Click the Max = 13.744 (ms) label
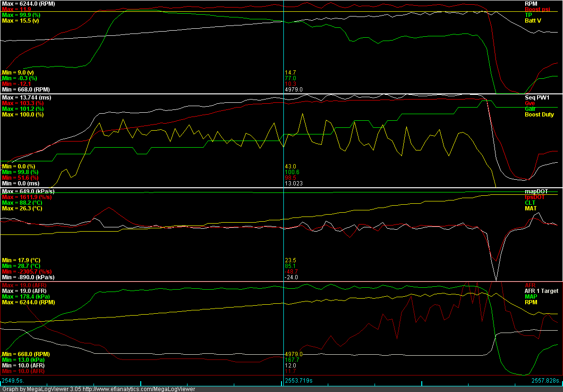563x392 pixels. [26, 97]
